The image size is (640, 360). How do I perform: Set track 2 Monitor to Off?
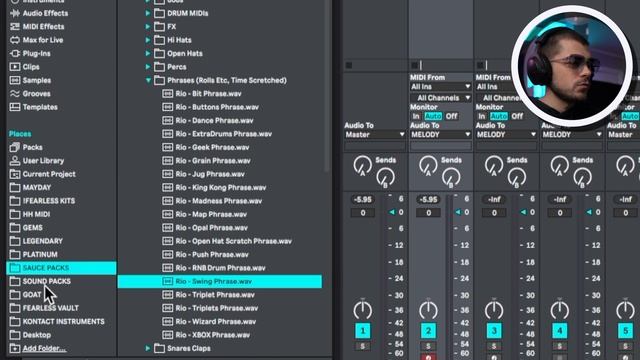pyautogui.click(x=451, y=116)
